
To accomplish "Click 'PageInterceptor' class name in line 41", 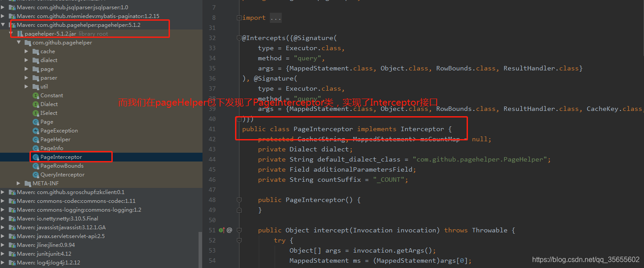I will pos(323,129).
